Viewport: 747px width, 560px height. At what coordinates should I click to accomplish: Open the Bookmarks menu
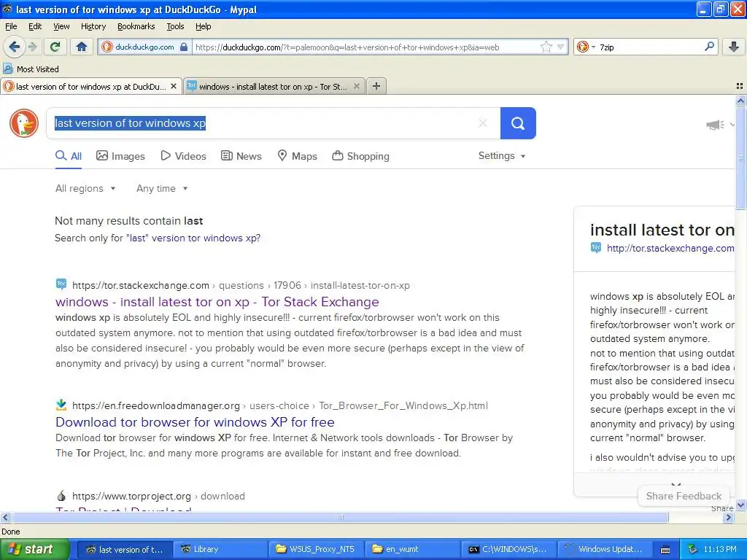click(x=136, y=26)
